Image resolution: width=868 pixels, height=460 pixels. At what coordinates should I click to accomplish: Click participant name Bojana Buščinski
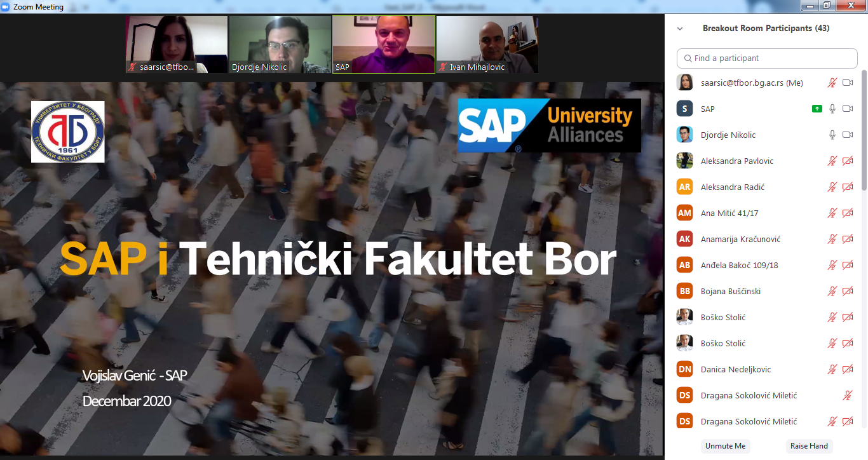(731, 291)
